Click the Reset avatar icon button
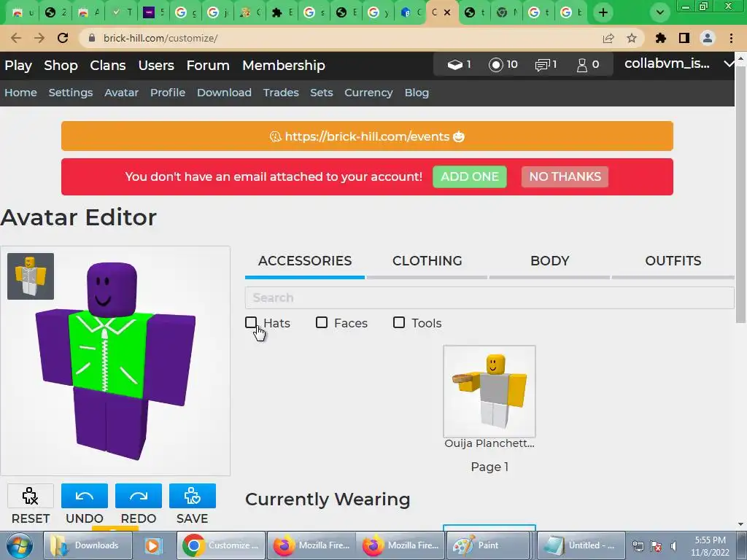The width and height of the screenshot is (747, 560). click(31, 496)
